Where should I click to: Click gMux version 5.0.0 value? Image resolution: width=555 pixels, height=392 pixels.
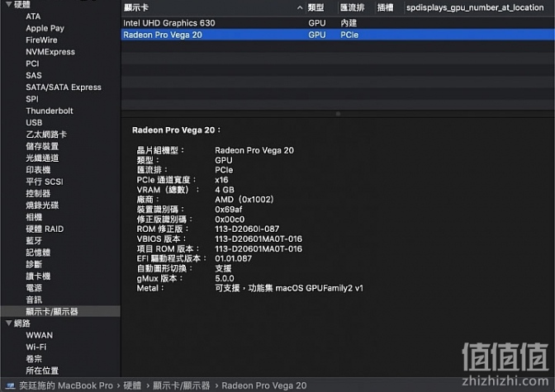[225, 278]
